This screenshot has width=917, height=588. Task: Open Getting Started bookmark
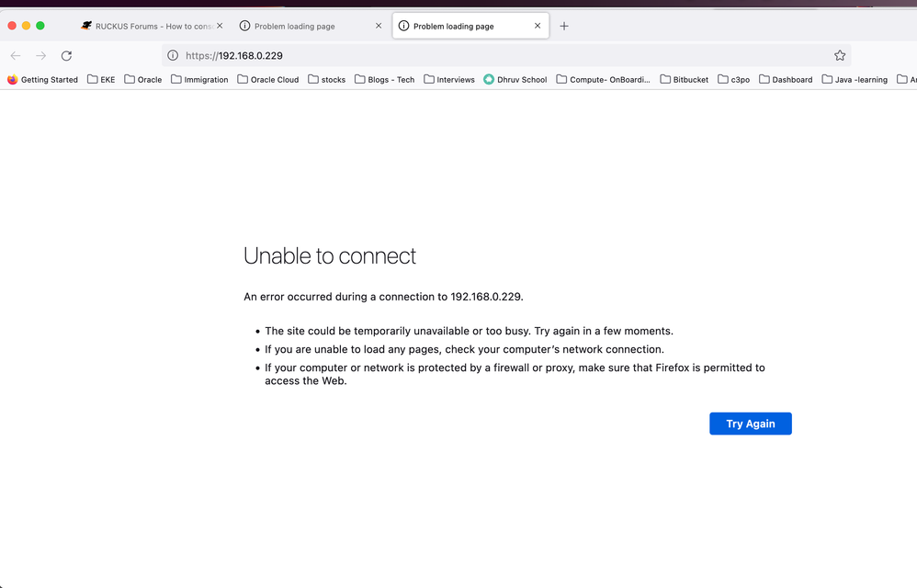pos(42,80)
